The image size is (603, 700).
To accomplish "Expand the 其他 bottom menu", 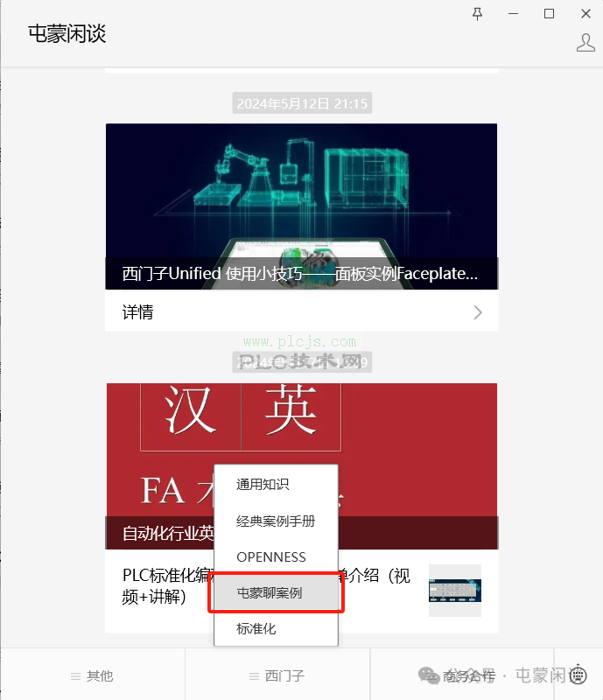I will coord(93,675).
